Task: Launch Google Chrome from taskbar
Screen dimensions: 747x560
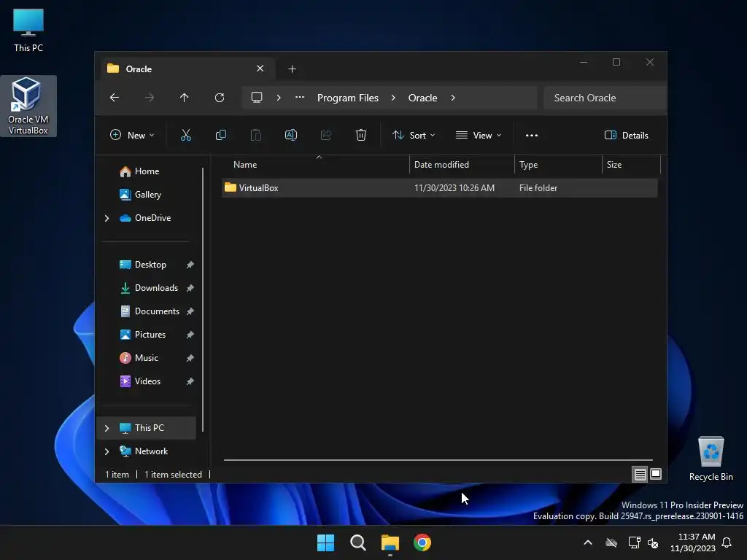Action: pyautogui.click(x=422, y=542)
